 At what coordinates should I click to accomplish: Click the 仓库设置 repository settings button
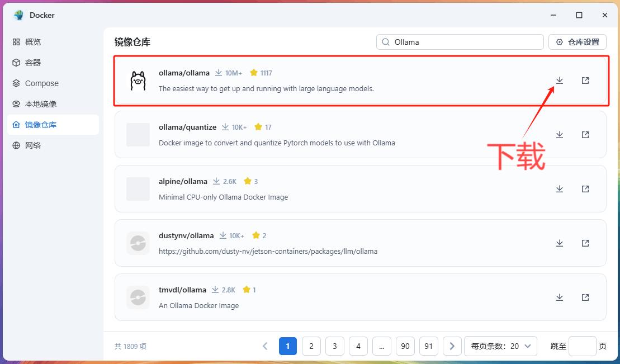click(x=578, y=42)
